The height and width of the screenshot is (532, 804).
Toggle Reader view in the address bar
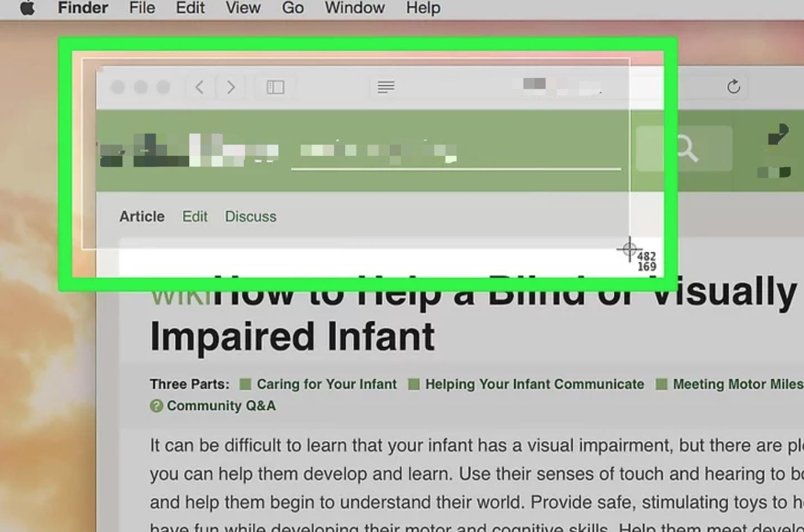pyautogui.click(x=386, y=87)
